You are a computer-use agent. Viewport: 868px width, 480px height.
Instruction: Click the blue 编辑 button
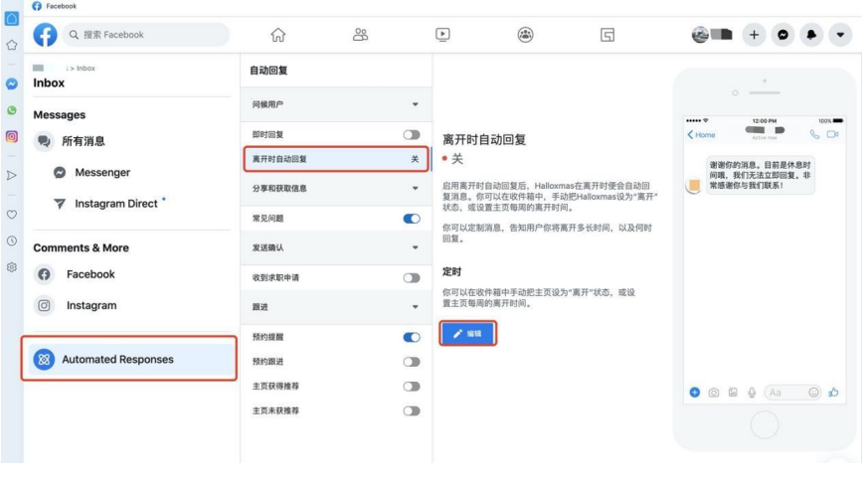[467, 334]
